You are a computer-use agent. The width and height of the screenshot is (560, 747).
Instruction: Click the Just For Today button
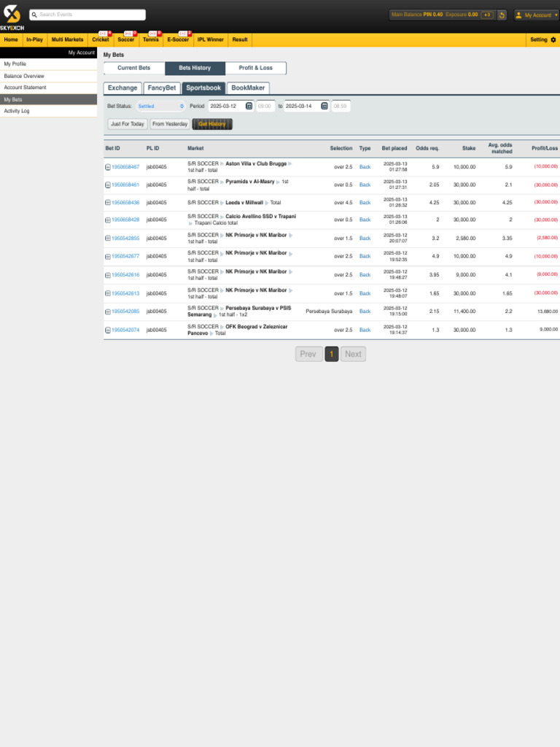(128, 124)
